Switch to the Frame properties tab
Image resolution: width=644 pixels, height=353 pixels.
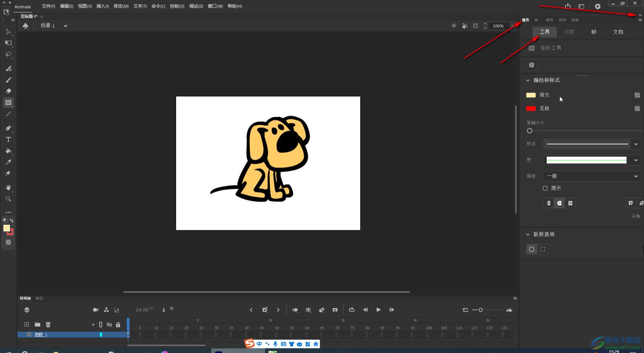point(594,32)
